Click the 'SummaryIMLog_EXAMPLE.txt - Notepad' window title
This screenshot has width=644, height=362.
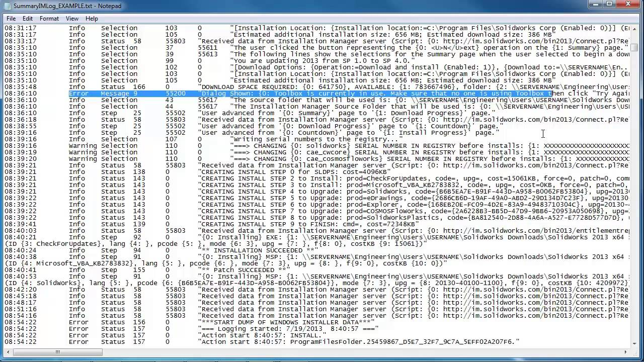tap(67, 6)
